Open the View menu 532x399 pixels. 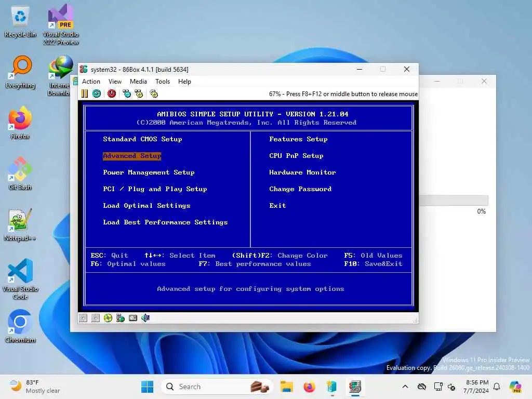coord(115,82)
